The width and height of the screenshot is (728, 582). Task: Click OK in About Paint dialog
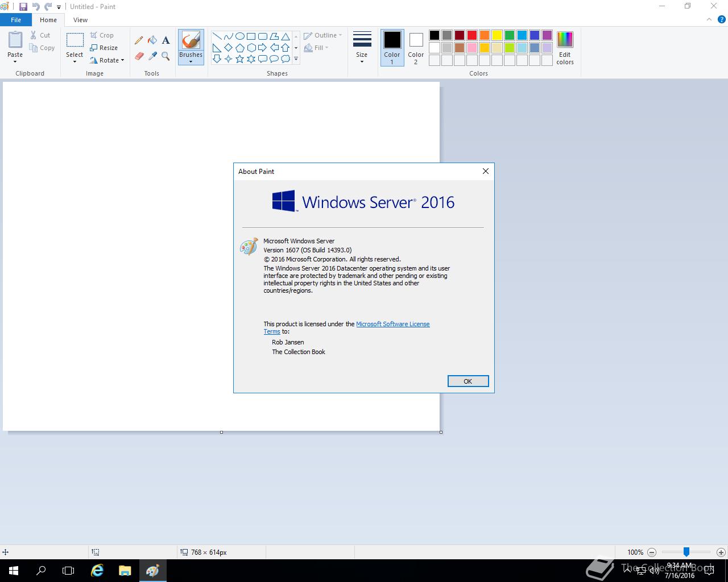tap(468, 381)
